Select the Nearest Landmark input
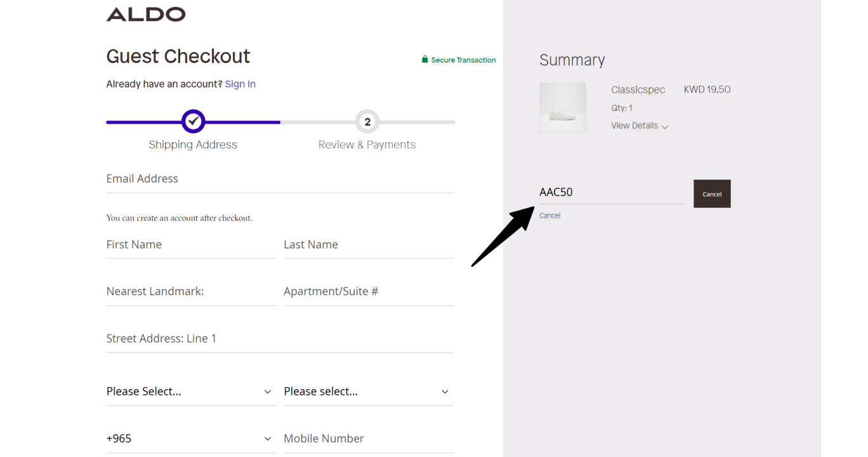 [191, 292]
